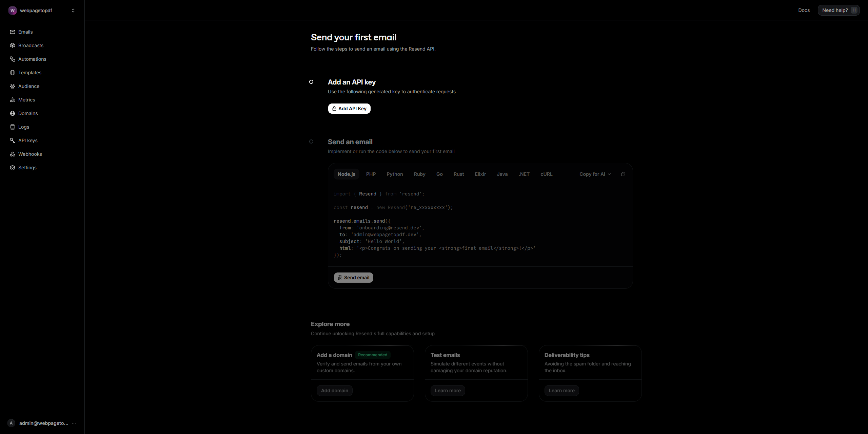The width and height of the screenshot is (868, 434).
Task: Click the Automations icon in sidebar
Action: (x=13, y=59)
